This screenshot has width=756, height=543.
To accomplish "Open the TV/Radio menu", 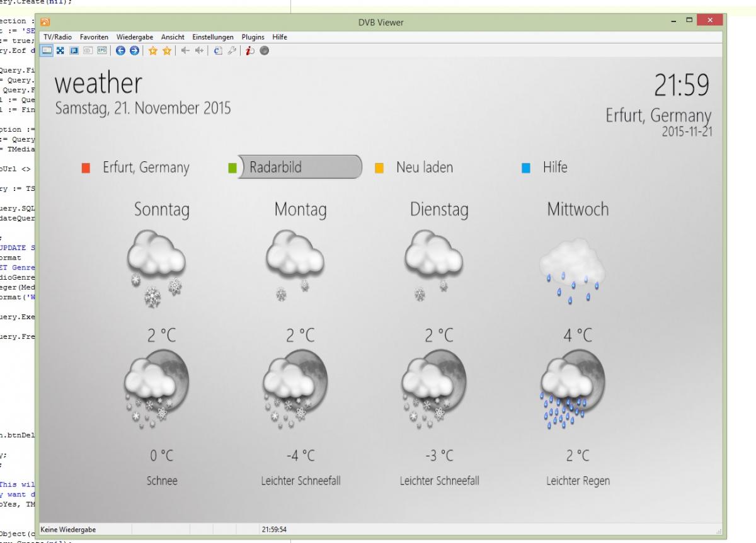I will (x=57, y=37).
